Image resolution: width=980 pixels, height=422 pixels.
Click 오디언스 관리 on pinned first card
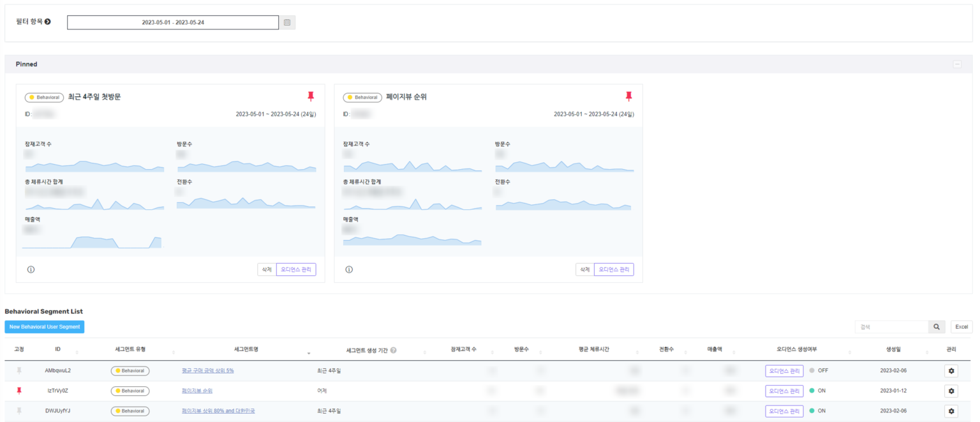pyautogui.click(x=295, y=269)
